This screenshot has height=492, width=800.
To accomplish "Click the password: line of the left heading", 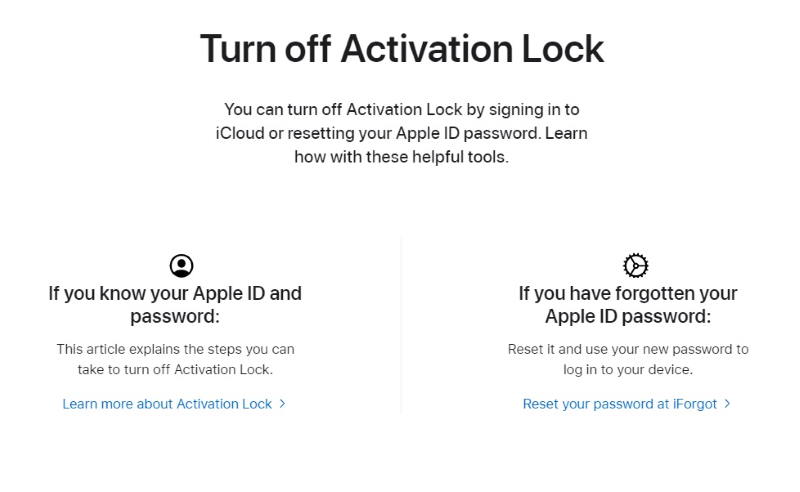I will (x=175, y=317).
